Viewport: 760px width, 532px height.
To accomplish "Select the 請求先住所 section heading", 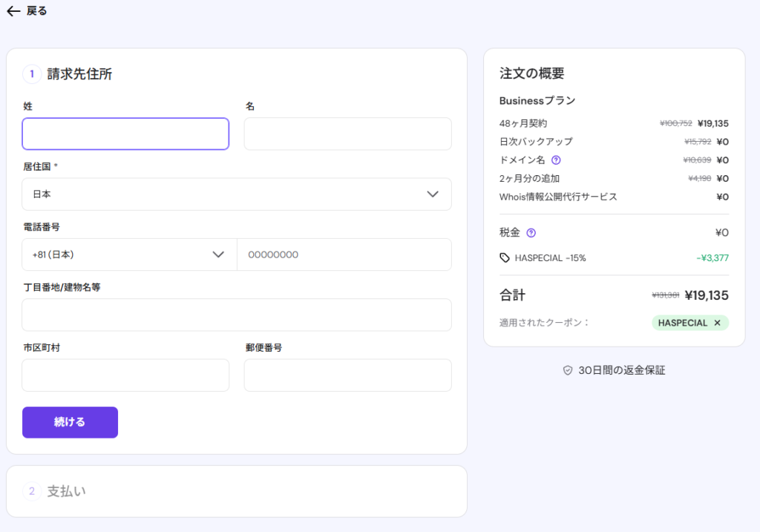I will [x=80, y=74].
